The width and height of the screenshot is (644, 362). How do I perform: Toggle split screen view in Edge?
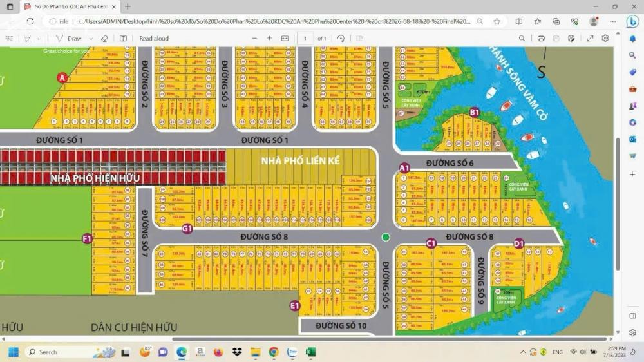(x=519, y=21)
